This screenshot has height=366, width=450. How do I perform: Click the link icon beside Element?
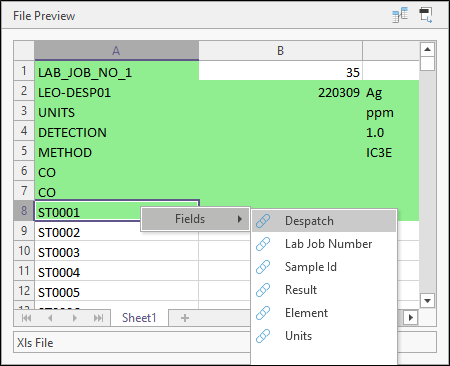[263, 313]
